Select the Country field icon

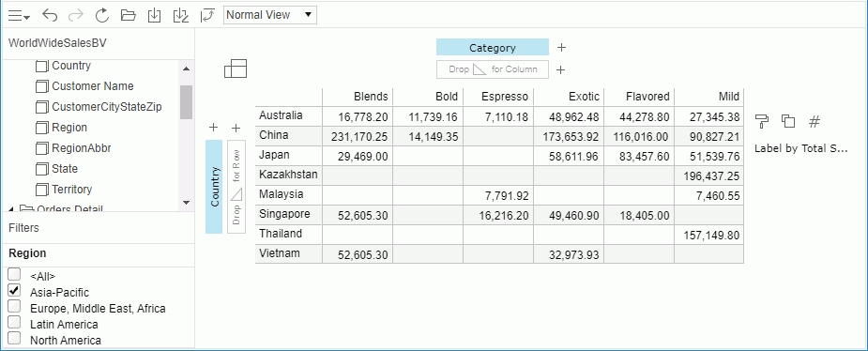tap(42, 67)
